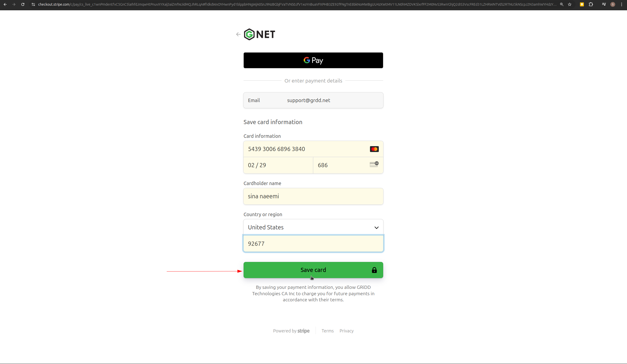Click the CVC field showing 686
Image resolution: width=627 pixels, height=364 pixels.
341,165
